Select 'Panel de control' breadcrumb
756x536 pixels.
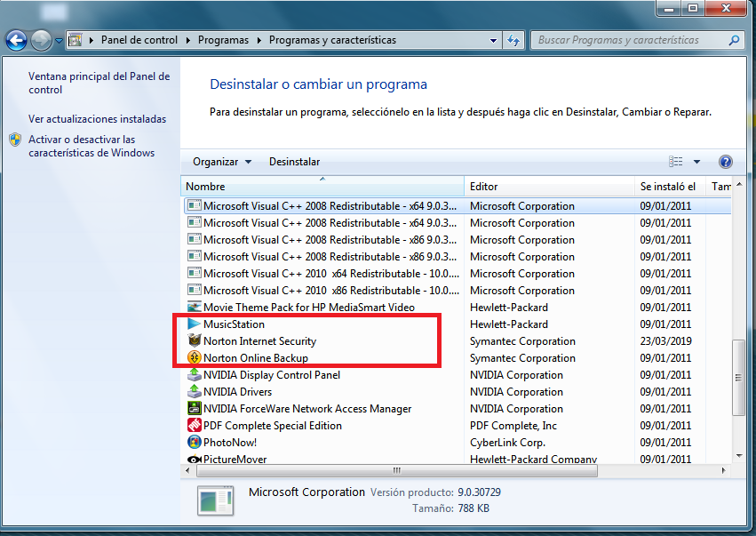click(139, 40)
